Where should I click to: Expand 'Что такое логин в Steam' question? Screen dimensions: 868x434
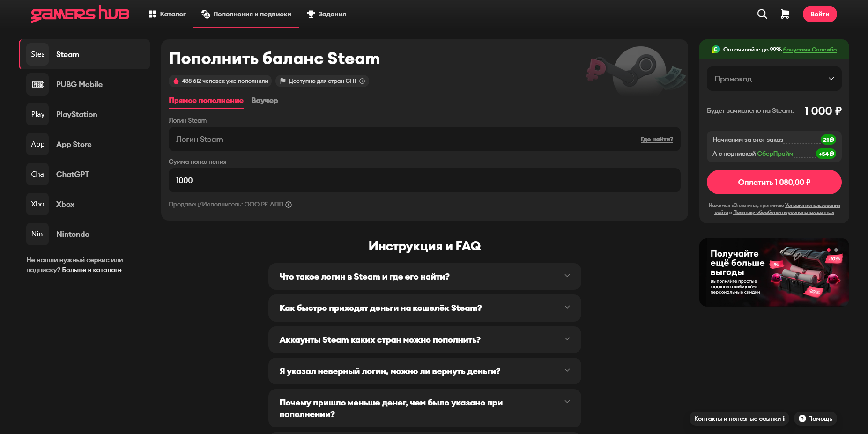coord(425,276)
